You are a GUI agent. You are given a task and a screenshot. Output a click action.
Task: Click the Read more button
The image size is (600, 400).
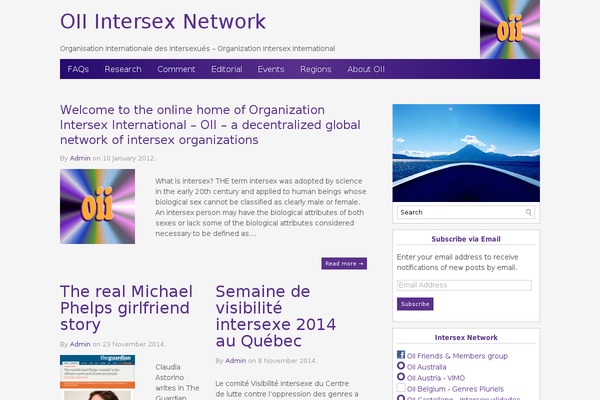(x=344, y=263)
